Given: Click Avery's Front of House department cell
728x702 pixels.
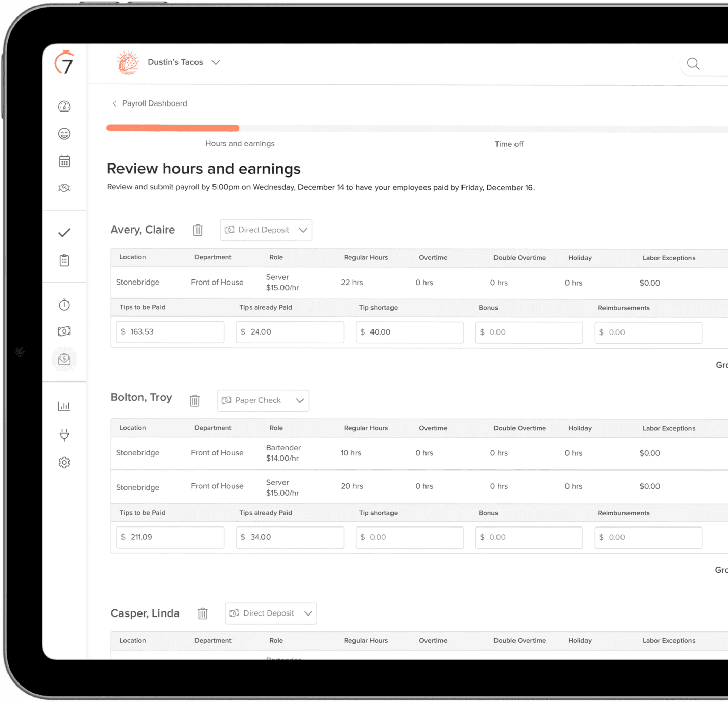Looking at the screenshot, I should tap(217, 282).
